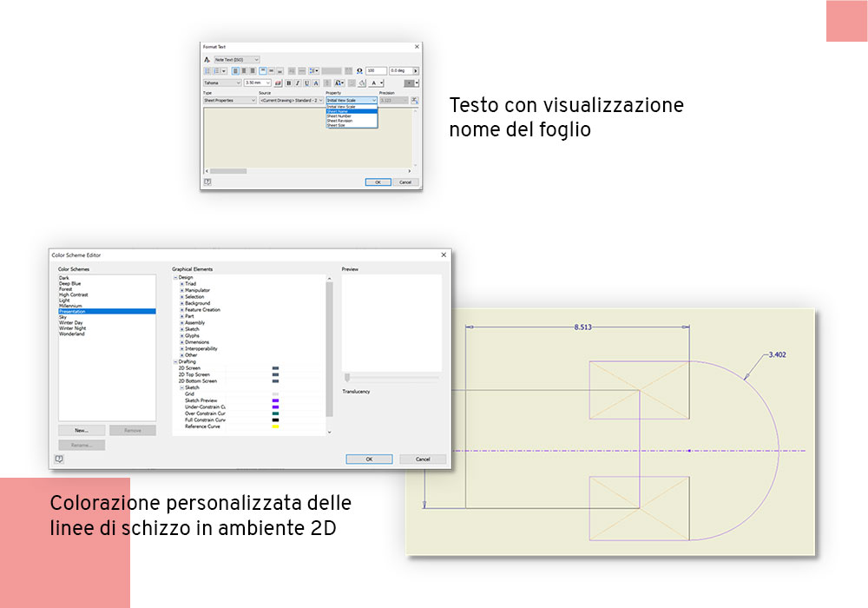Toggle uppercase formatting button
The image size is (868, 608).
[326, 82]
